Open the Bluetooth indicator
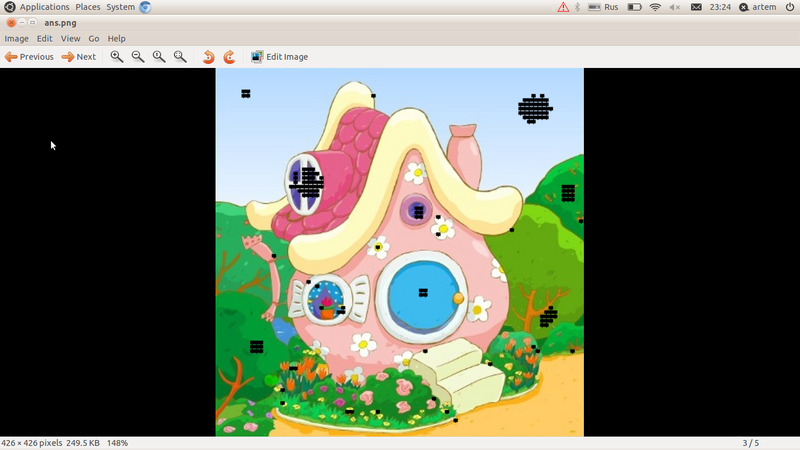This screenshot has width=800, height=450. coord(578,7)
